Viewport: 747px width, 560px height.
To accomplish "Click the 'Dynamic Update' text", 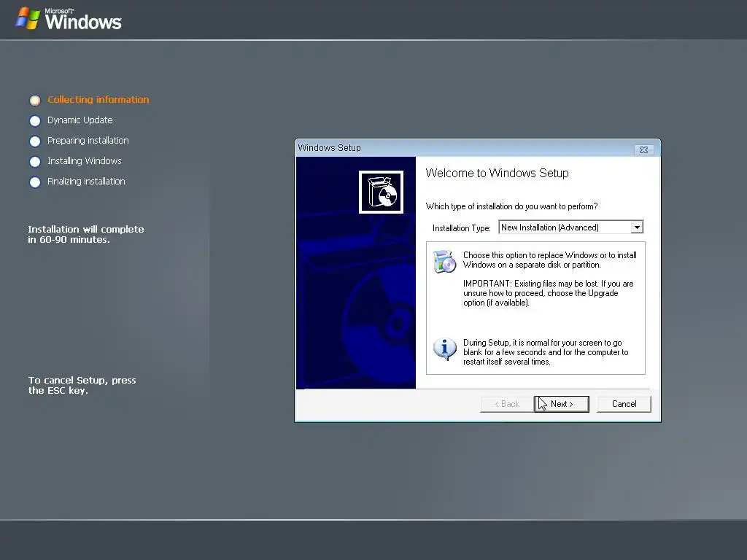I will 80,120.
